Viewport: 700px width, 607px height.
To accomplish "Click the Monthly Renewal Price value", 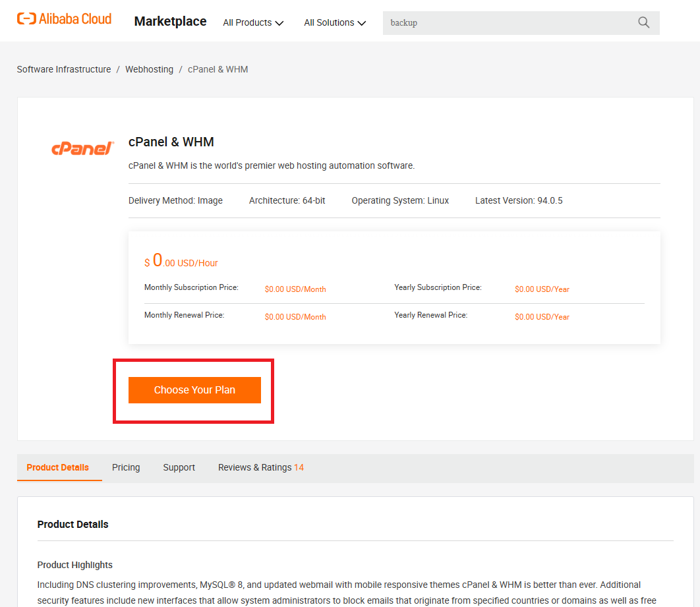I will [x=295, y=317].
